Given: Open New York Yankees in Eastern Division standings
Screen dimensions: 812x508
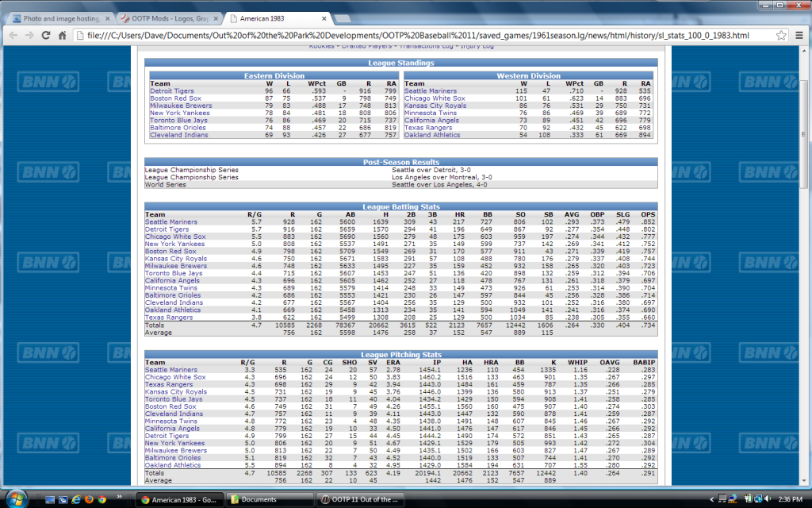Looking at the screenshot, I should coord(180,113).
